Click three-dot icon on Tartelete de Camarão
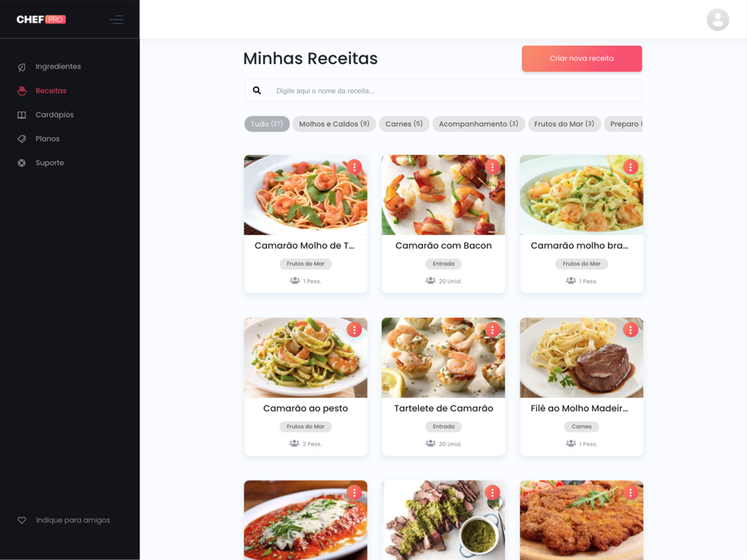 [x=492, y=329]
